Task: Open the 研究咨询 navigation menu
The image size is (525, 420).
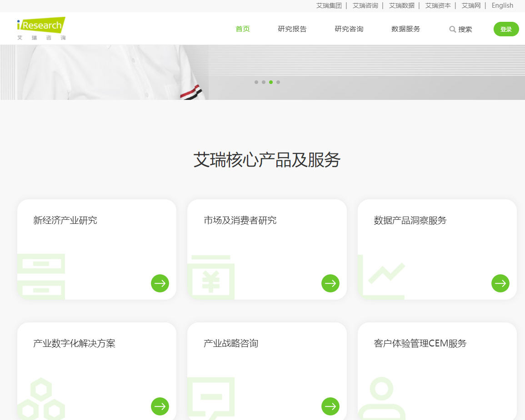Action: click(x=349, y=29)
